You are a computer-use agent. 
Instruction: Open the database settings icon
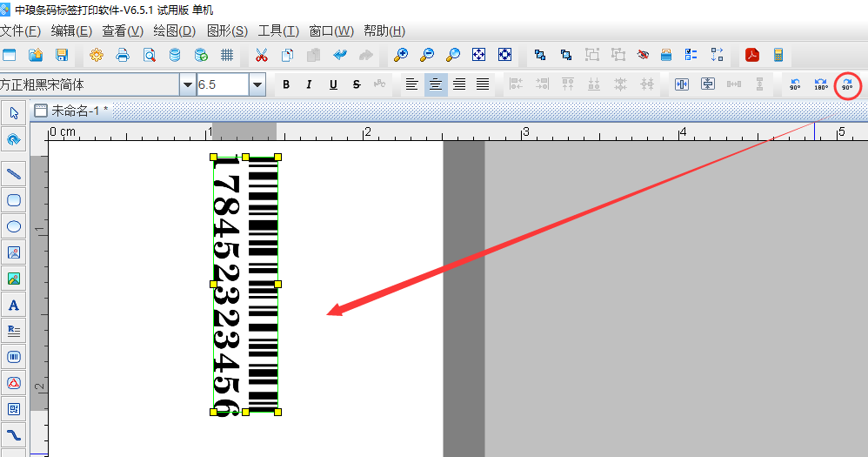pos(175,55)
